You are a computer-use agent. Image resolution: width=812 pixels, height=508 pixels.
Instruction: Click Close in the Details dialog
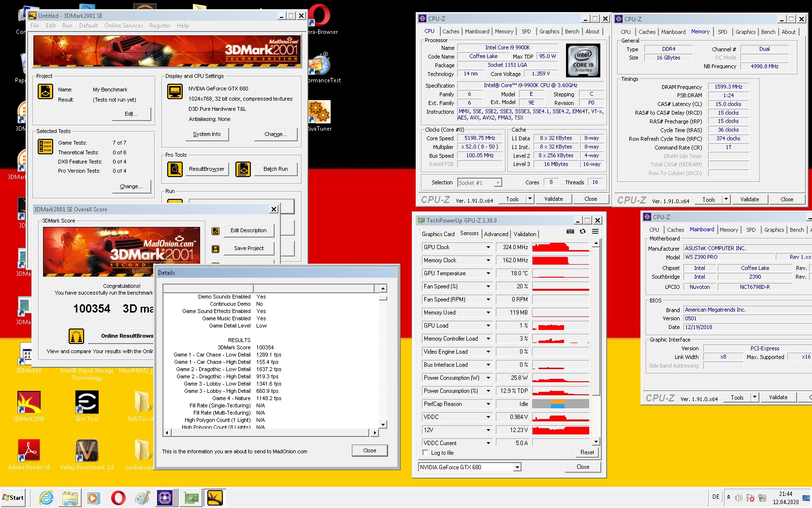pos(370,450)
